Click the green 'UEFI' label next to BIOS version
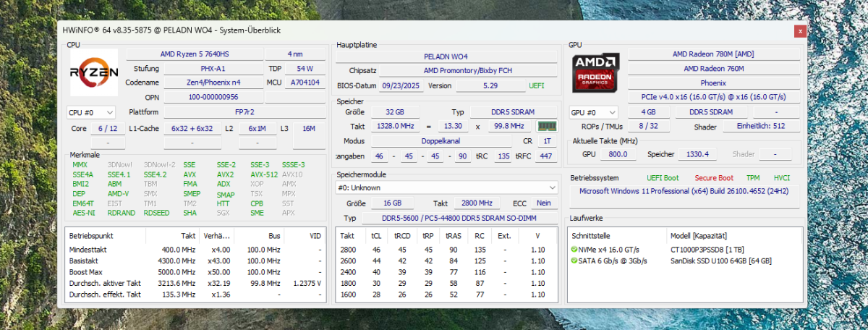The image size is (868, 330). pyautogui.click(x=537, y=85)
